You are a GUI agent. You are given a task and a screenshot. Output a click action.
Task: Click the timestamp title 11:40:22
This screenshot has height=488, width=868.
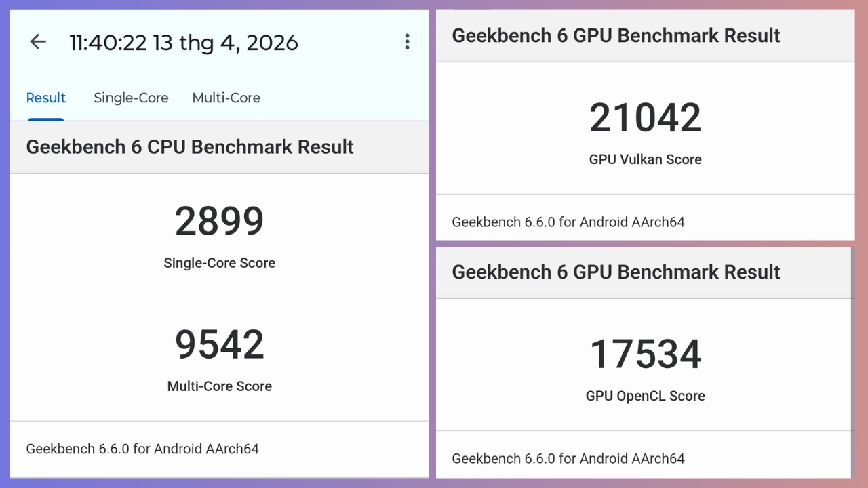[184, 43]
